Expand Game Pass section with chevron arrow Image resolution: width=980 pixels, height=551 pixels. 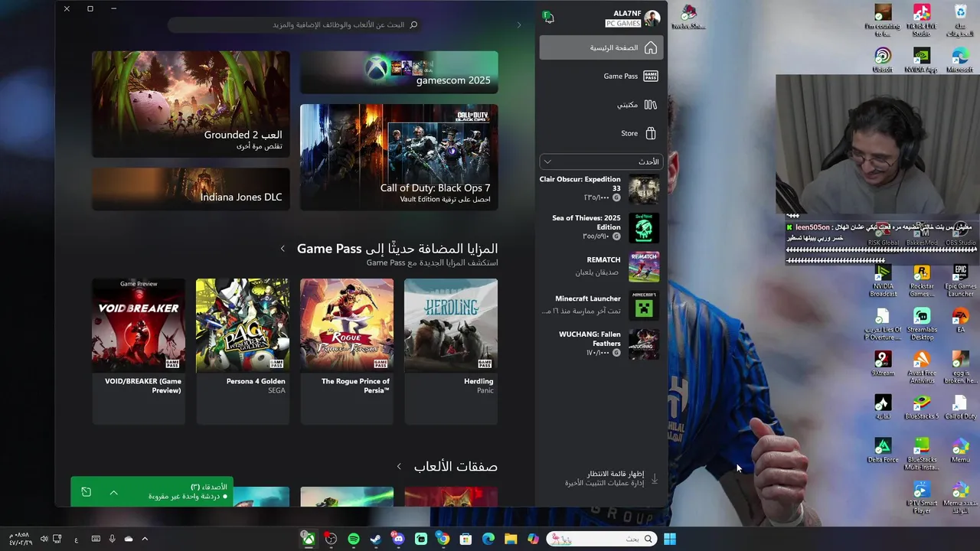[283, 249]
